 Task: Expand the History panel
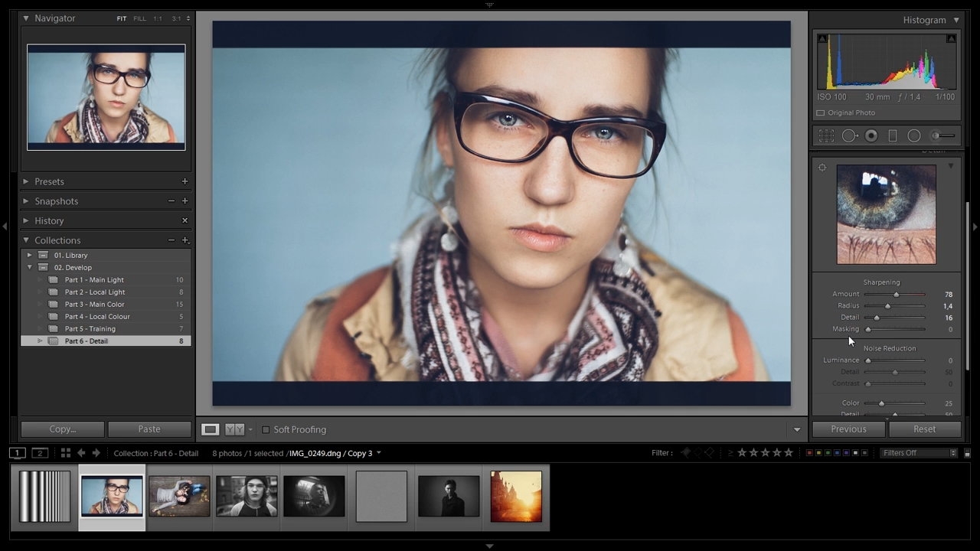[x=26, y=220]
